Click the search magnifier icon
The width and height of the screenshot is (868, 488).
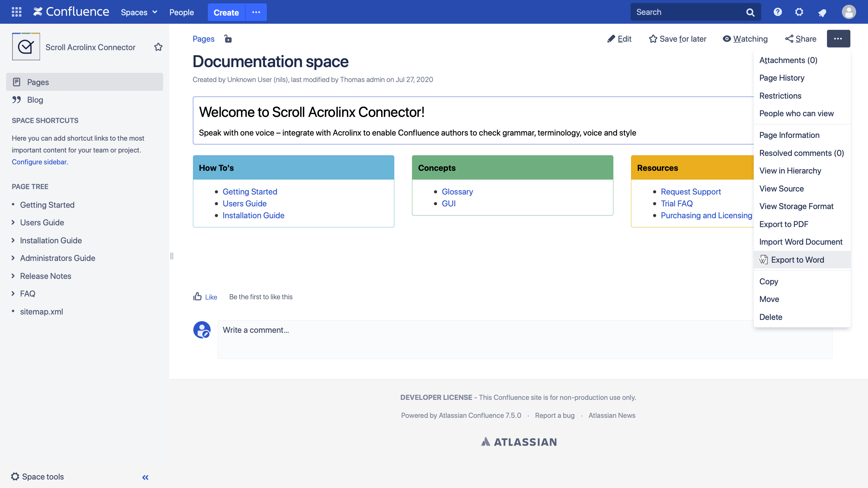[x=750, y=13]
